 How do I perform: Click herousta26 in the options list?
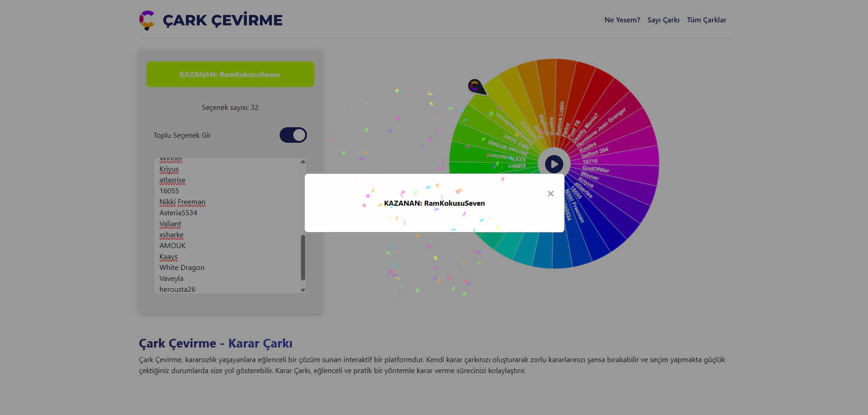coord(177,290)
